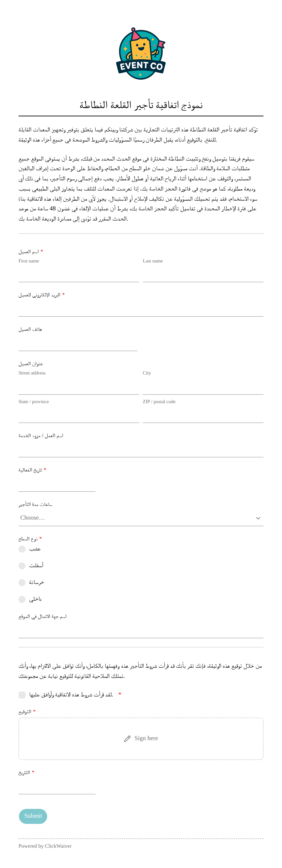This screenshot has height=868, width=282.
Task: Open the Powered by ClickWaiver link
Action: pyautogui.click(x=45, y=846)
